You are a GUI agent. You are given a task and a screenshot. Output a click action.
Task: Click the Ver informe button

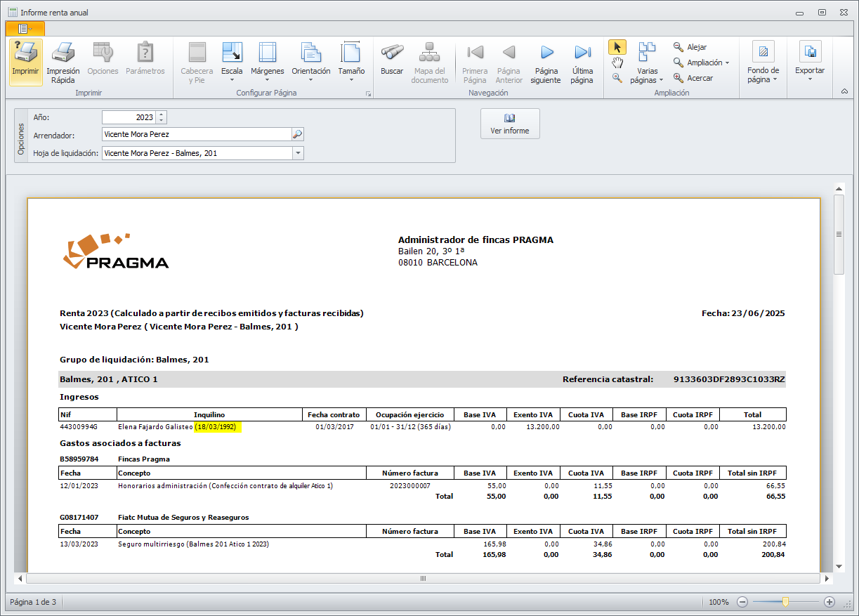pos(510,124)
